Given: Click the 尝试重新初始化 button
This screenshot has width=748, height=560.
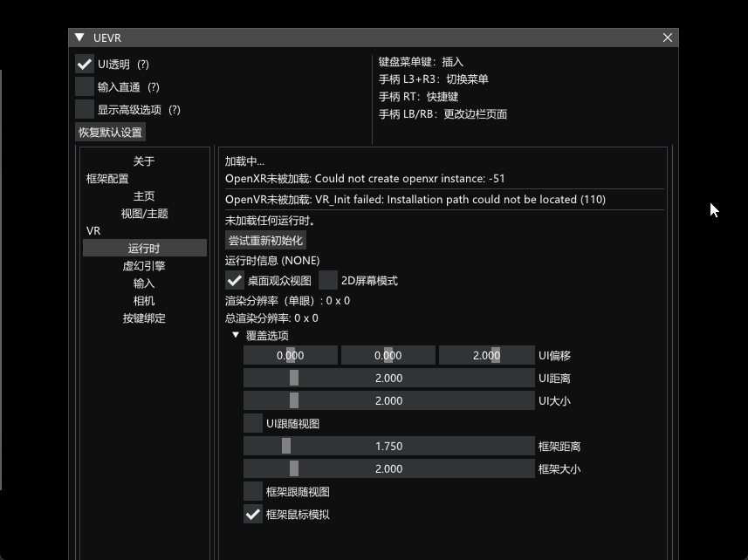Looking at the screenshot, I should 266,241.
